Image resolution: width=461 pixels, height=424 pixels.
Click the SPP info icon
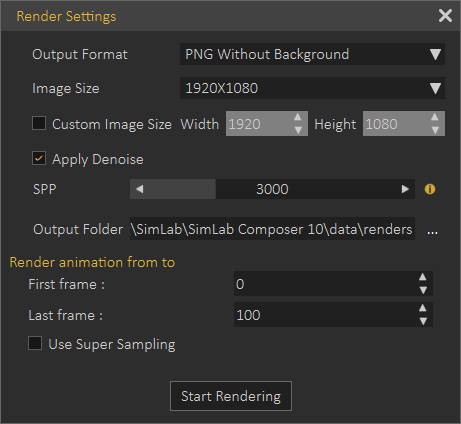point(430,189)
